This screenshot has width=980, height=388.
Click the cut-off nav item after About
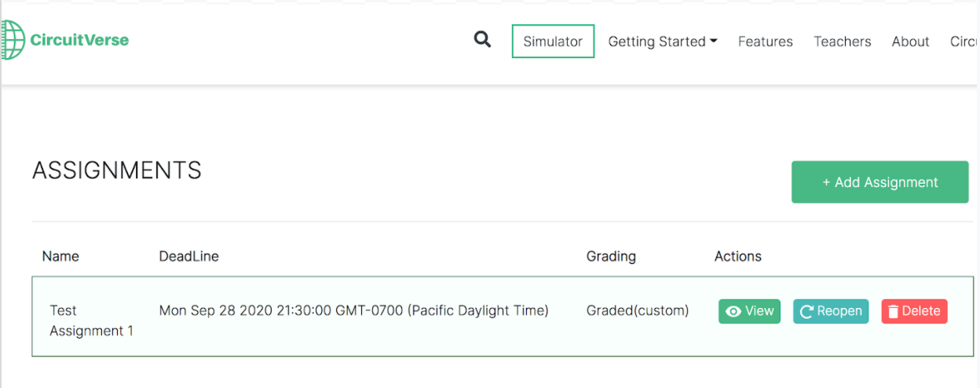click(x=964, y=42)
